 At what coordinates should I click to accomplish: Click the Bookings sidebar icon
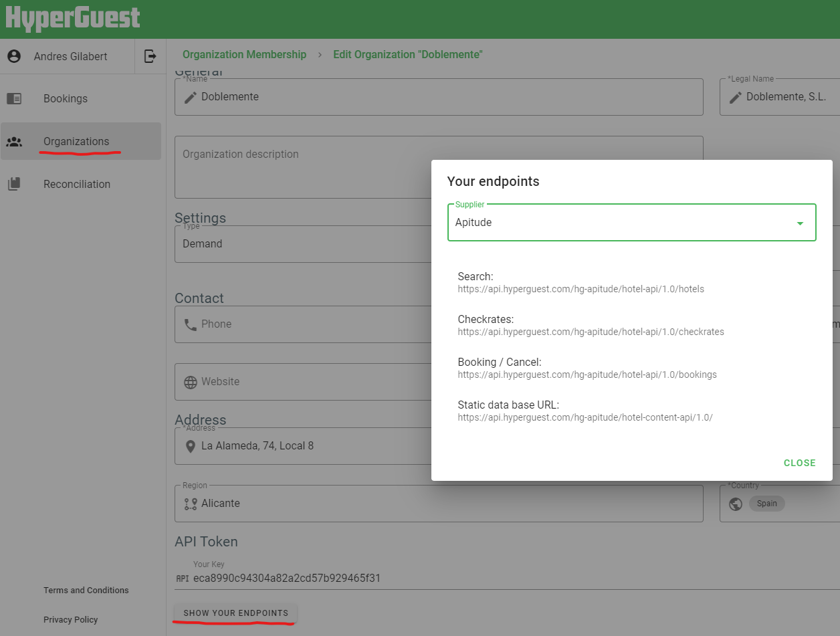14,98
